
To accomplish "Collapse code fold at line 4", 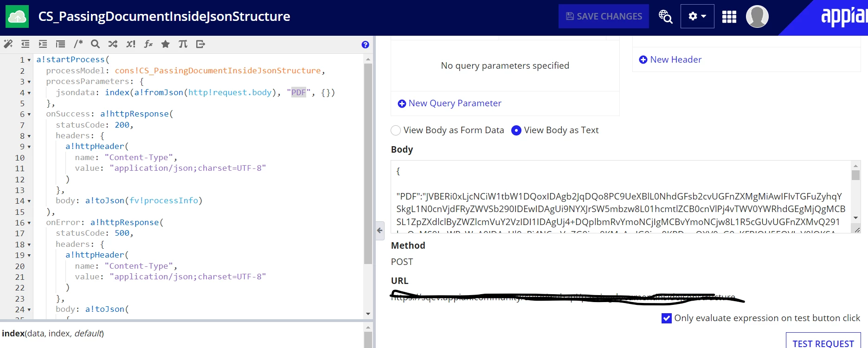I will coord(29,93).
